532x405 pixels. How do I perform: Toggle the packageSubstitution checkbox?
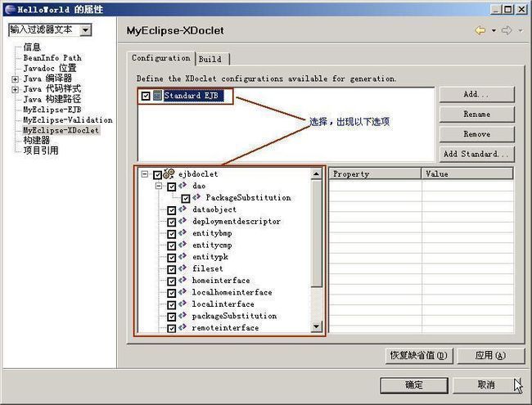point(171,317)
